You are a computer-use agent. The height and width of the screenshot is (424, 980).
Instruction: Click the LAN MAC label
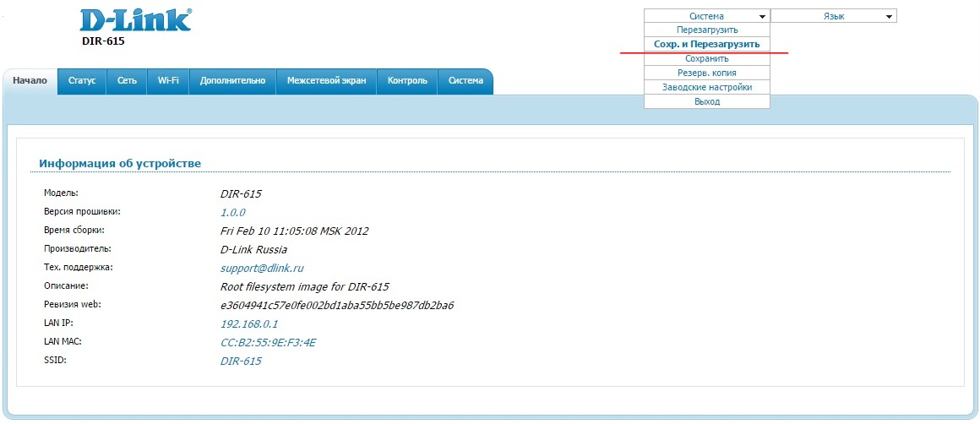click(x=63, y=342)
